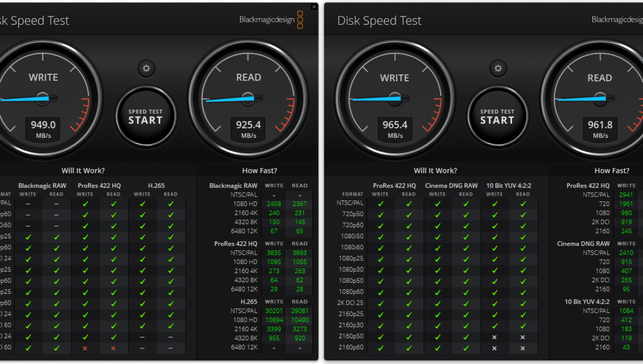Click Blackmagic RAW 1080 HD write value 2458
643x364 pixels.
click(x=274, y=204)
